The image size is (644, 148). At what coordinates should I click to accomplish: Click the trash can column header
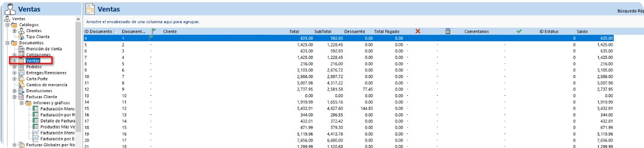point(448,31)
